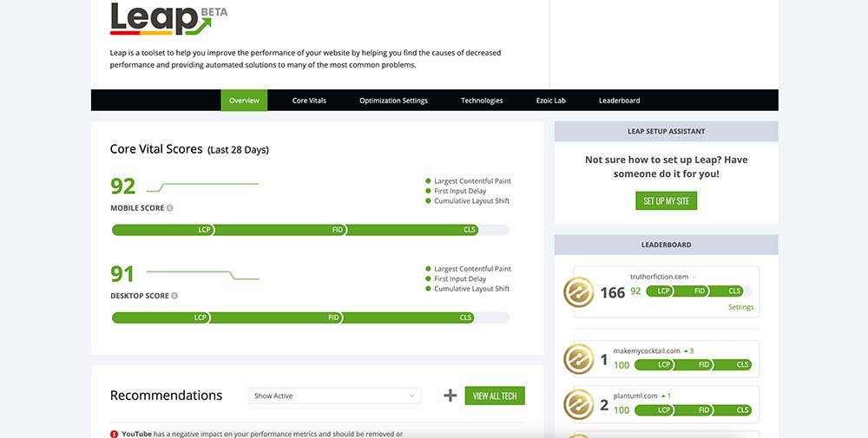
Task: Click the truthorfiction.com site name
Action: pos(659,277)
